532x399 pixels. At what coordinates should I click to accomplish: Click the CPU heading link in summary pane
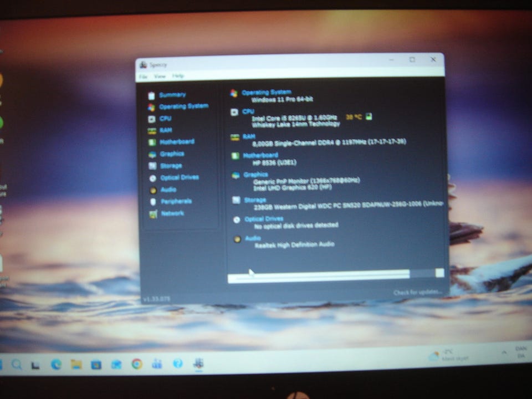click(x=248, y=111)
